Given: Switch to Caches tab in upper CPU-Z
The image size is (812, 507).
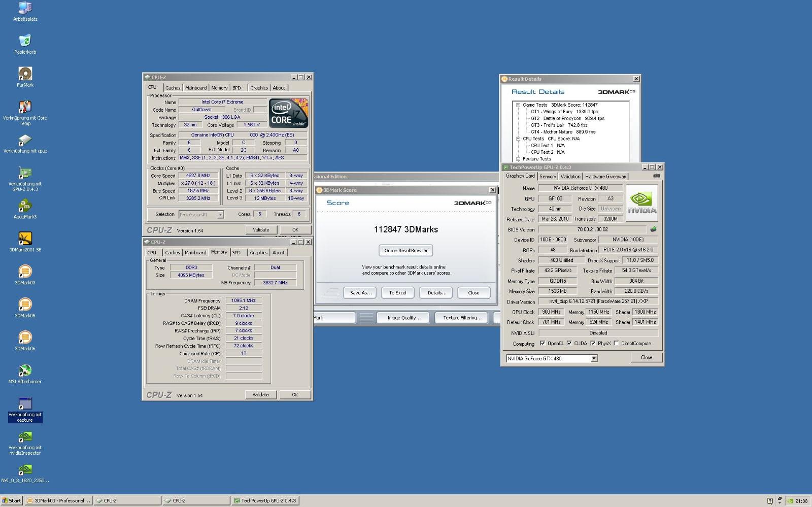Looking at the screenshot, I should 173,88.
